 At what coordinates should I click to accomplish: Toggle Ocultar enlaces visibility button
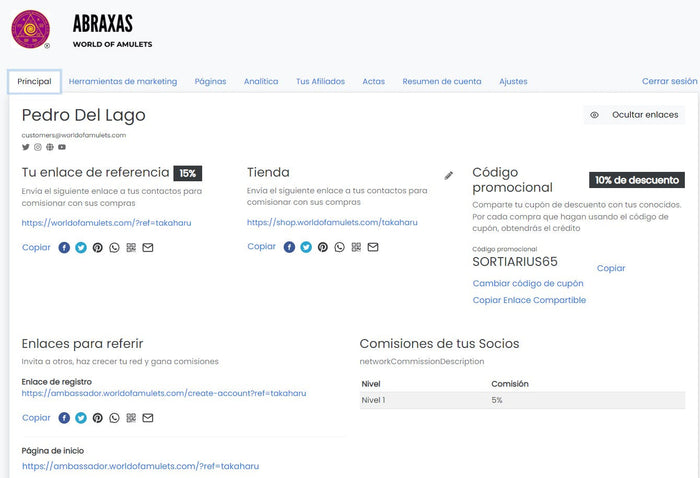click(x=634, y=115)
